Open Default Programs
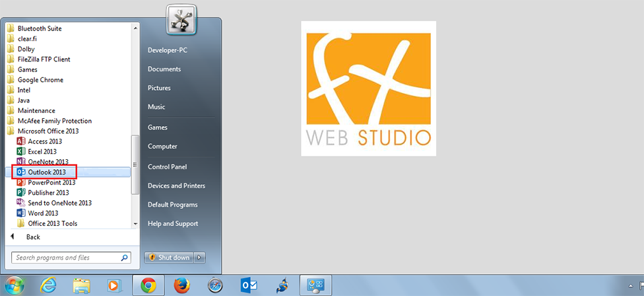Image resolution: width=644 pixels, height=296 pixels. click(x=173, y=205)
